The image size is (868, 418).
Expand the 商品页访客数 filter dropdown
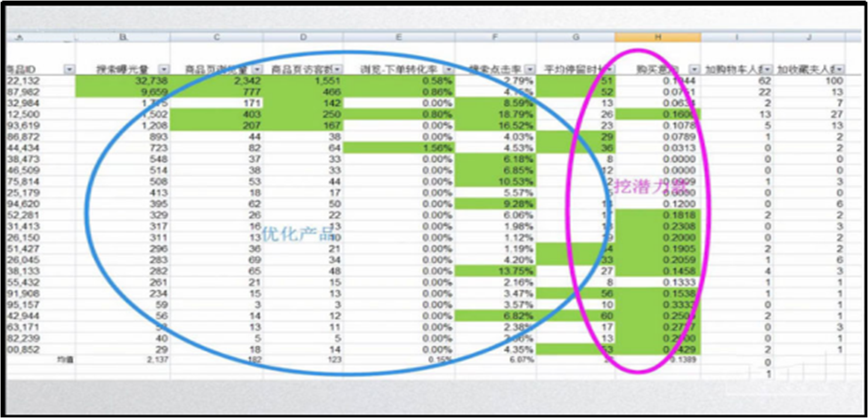(x=337, y=70)
